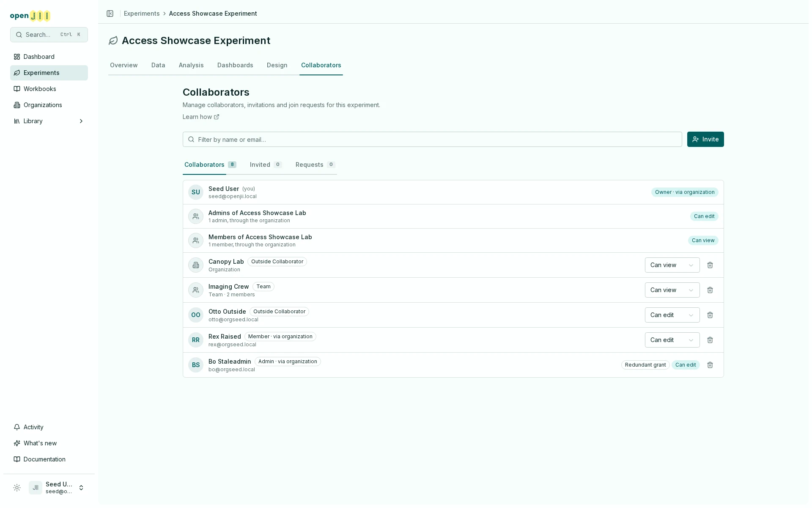Open the Activity page
Viewport: 812px width, 508px height.
point(49,427)
